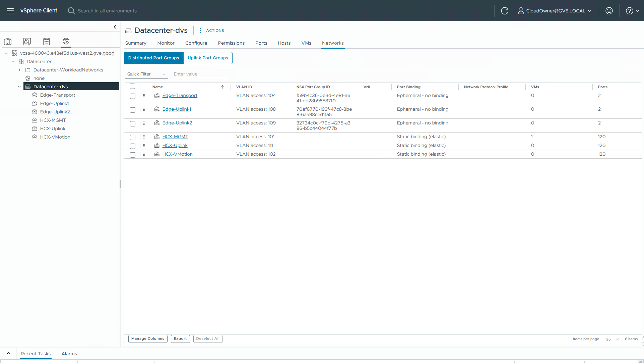
Task: Collapse the Datacenter-dvs tree node
Action: [19, 87]
